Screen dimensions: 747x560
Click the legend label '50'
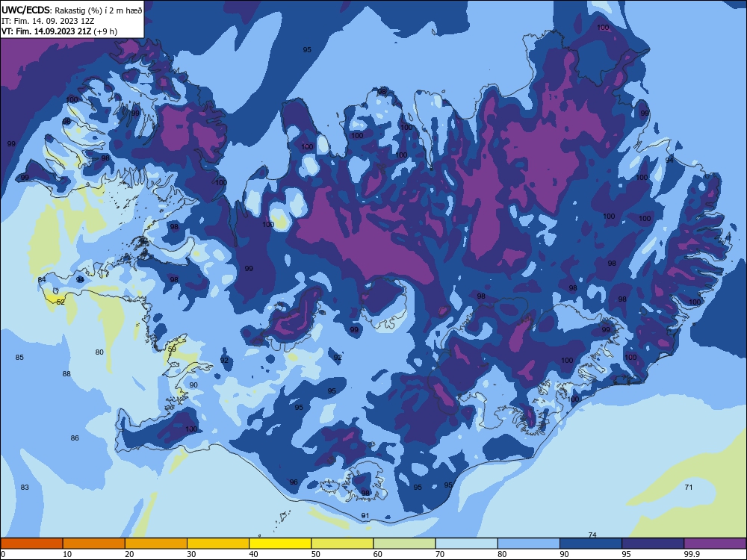(x=316, y=554)
